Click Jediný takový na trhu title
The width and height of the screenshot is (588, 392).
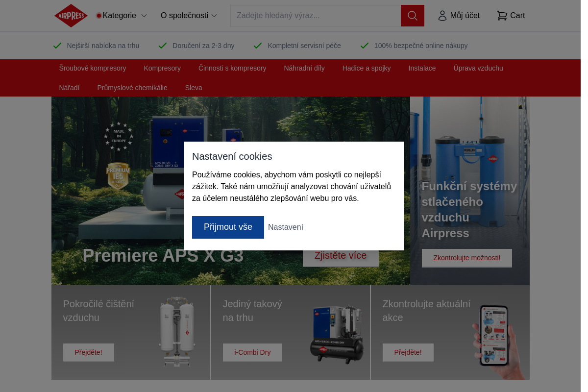click(x=252, y=311)
